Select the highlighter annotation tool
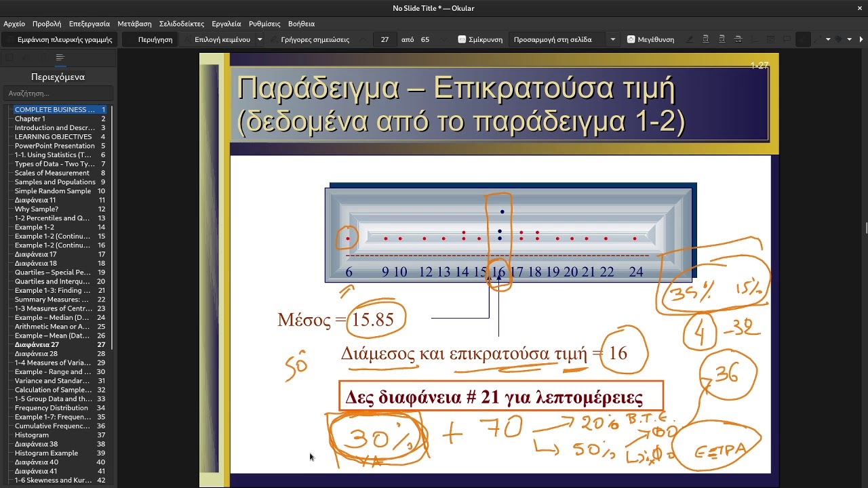The image size is (868, 488). 690,39
